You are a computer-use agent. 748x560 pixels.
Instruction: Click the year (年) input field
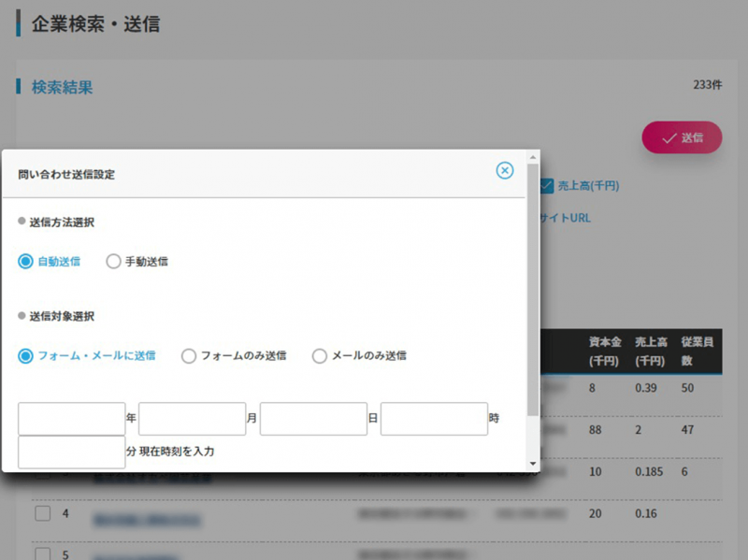[x=72, y=418]
